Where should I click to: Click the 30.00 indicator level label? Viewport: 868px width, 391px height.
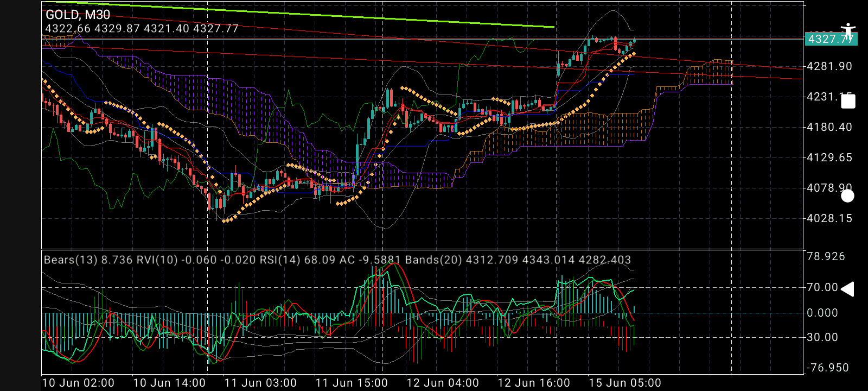click(x=822, y=337)
